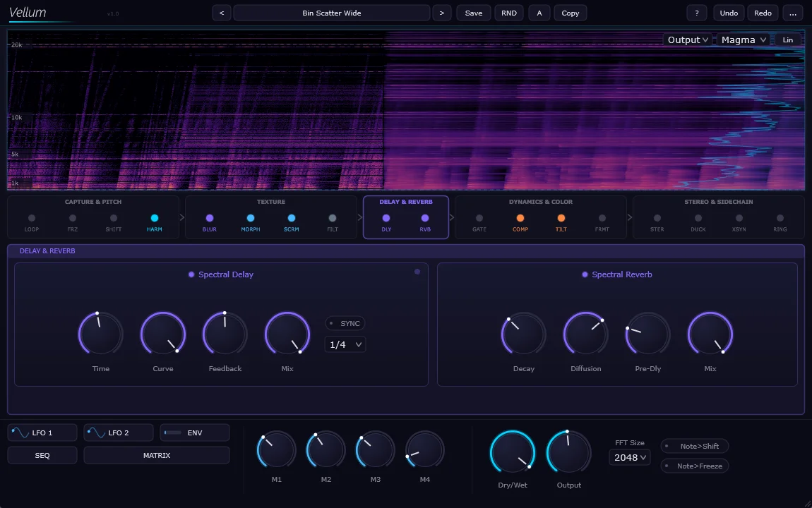Click the Undo button
The width and height of the screenshot is (812, 508).
(729, 13)
